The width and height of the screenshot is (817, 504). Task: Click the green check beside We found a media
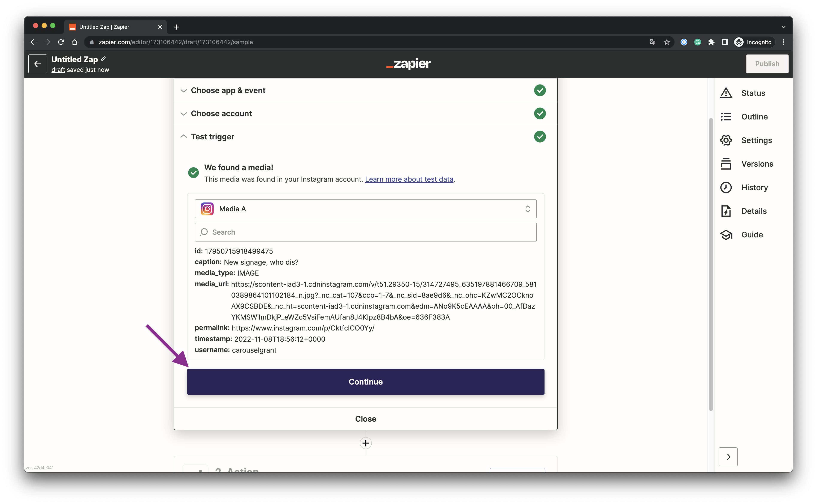[193, 173]
